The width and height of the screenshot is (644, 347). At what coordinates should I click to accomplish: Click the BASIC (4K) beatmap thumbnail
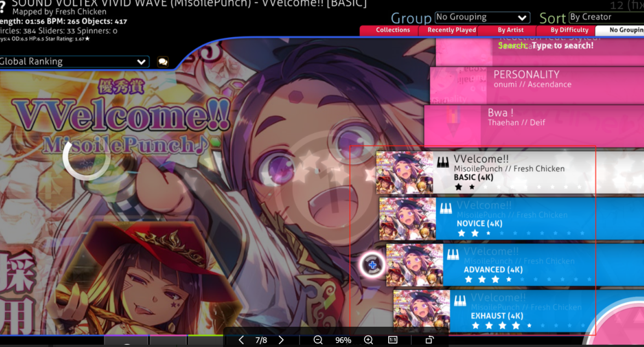(404, 172)
